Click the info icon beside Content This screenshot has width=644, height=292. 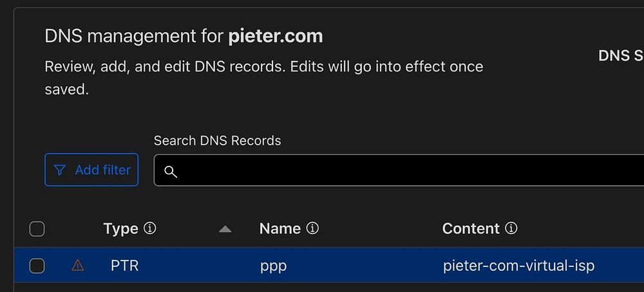coord(511,228)
